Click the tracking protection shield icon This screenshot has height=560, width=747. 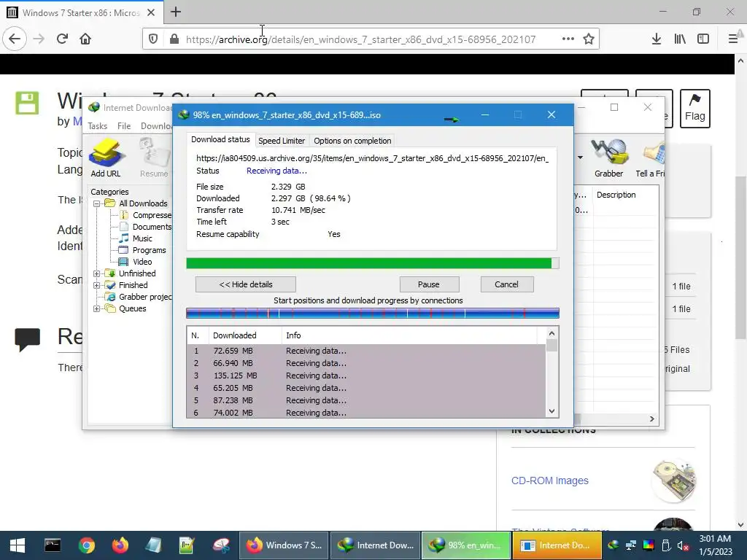[153, 39]
